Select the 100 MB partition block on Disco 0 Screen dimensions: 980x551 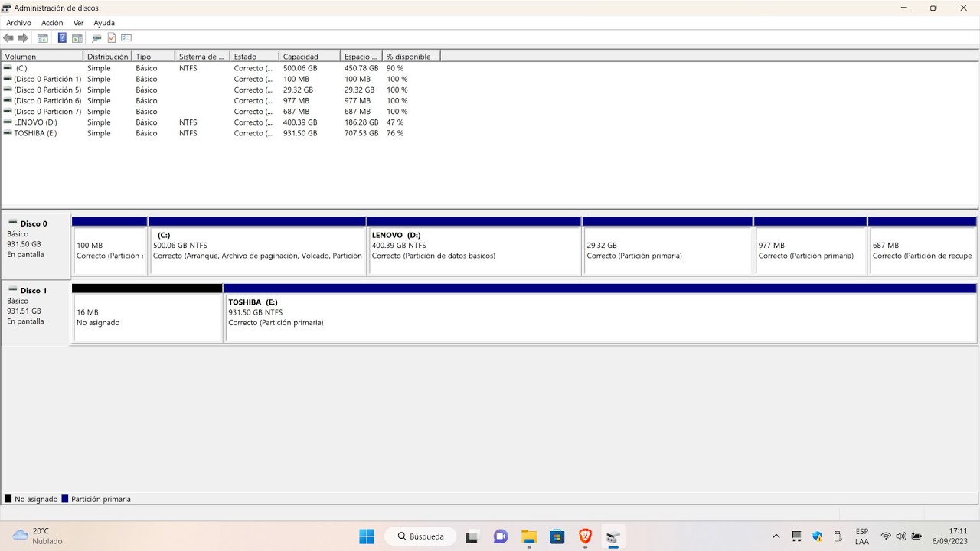(109, 246)
